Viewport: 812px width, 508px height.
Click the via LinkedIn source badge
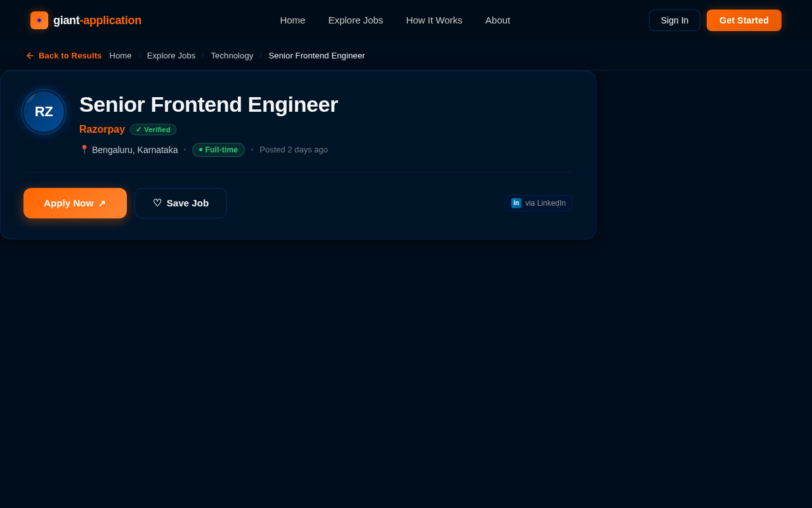(x=539, y=203)
